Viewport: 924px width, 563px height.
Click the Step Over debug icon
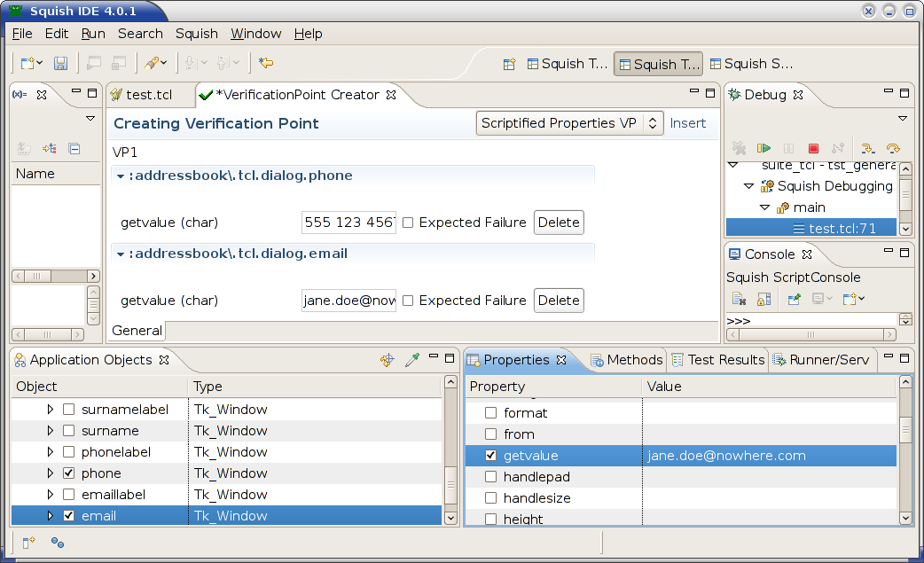(x=893, y=149)
